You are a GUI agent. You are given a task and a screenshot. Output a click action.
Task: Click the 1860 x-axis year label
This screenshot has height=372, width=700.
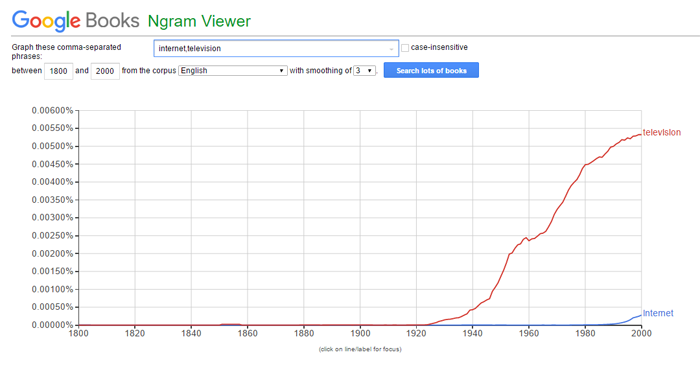[x=247, y=333]
